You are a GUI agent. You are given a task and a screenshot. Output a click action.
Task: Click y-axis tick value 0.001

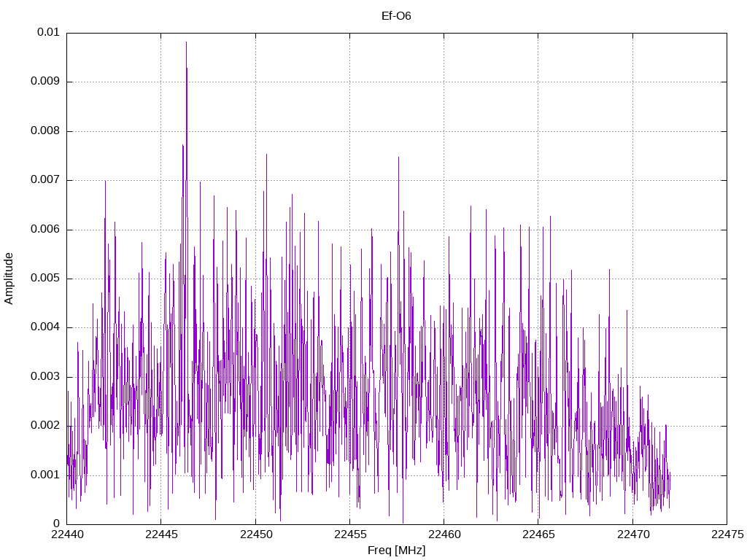pos(45,475)
